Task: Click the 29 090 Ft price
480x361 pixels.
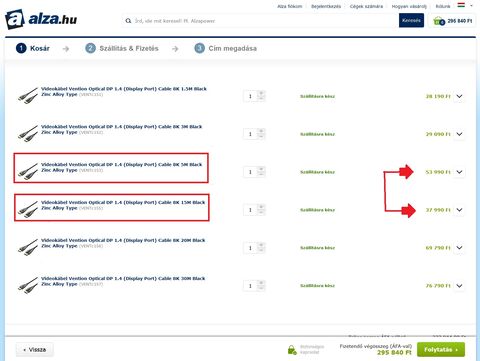Action: pyautogui.click(x=438, y=134)
